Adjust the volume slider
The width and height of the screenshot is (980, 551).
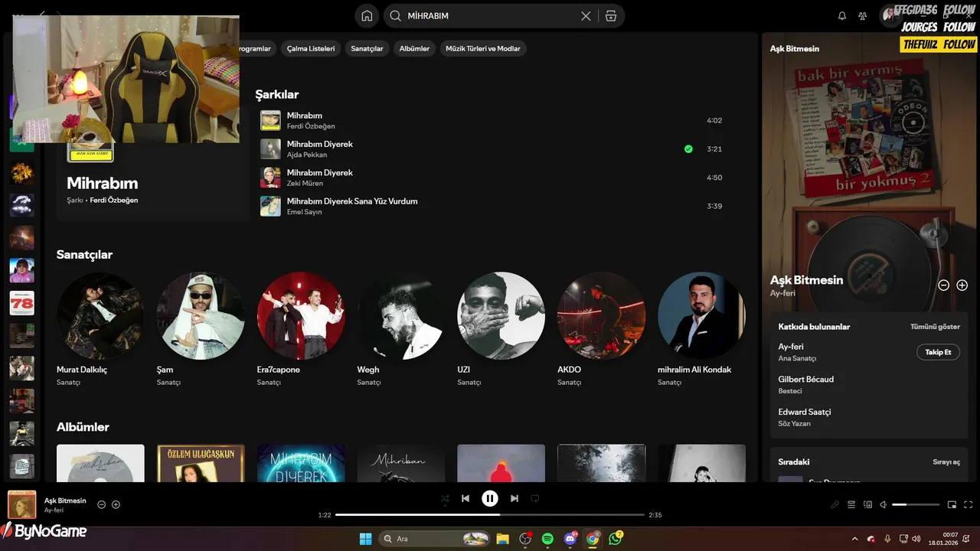[916, 505]
